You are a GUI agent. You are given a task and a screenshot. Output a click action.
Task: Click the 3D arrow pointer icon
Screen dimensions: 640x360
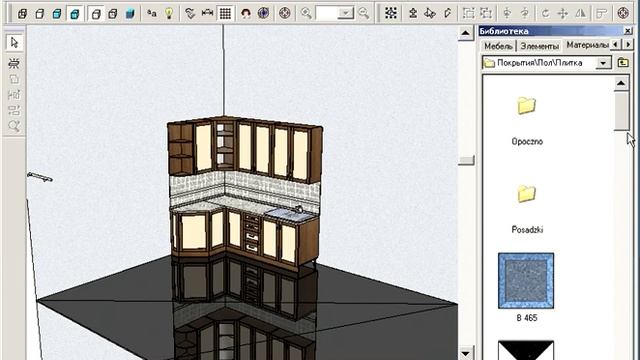pyautogui.click(x=430, y=13)
